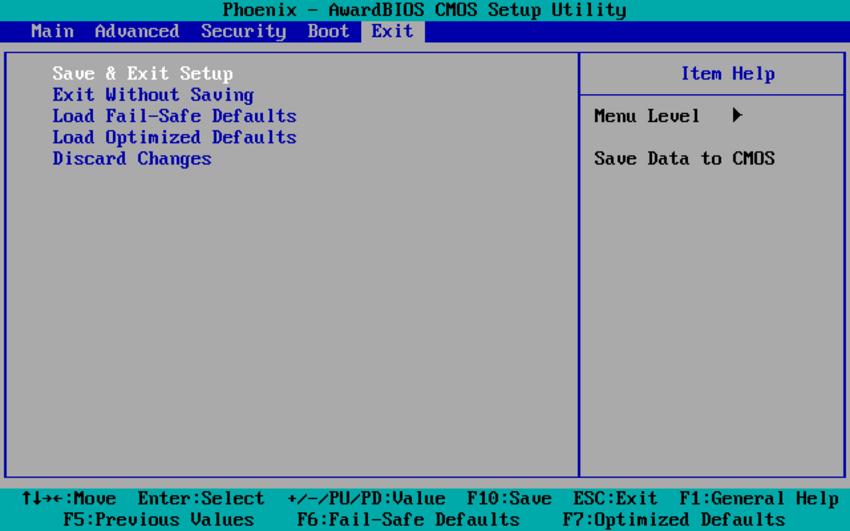850x531 pixels.
Task: Click the Enter:Select hint
Action: (201, 498)
